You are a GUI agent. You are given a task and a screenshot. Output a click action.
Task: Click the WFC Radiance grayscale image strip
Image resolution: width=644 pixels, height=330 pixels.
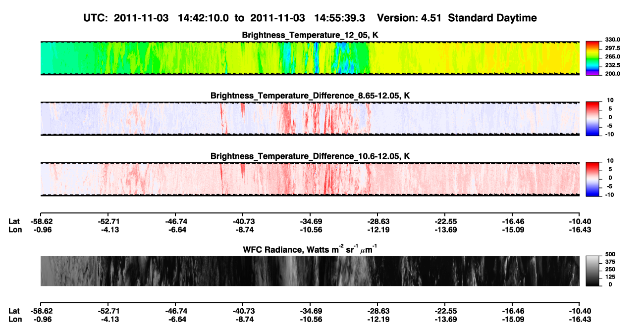(310, 271)
